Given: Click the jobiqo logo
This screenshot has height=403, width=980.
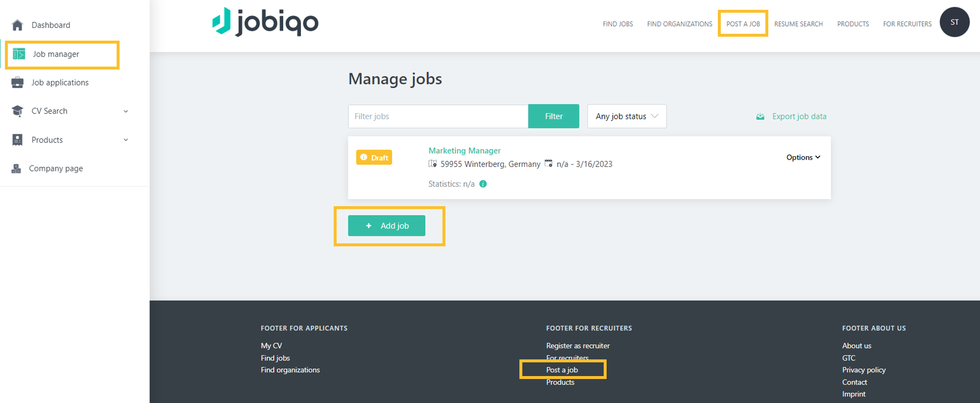Looking at the screenshot, I should pyautogui.click(x=265, y=22).
